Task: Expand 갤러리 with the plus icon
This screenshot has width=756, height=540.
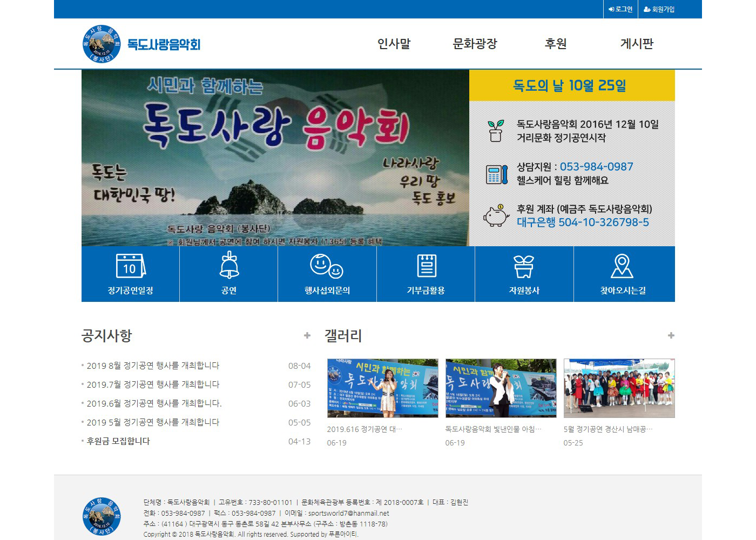Action: 671,335
